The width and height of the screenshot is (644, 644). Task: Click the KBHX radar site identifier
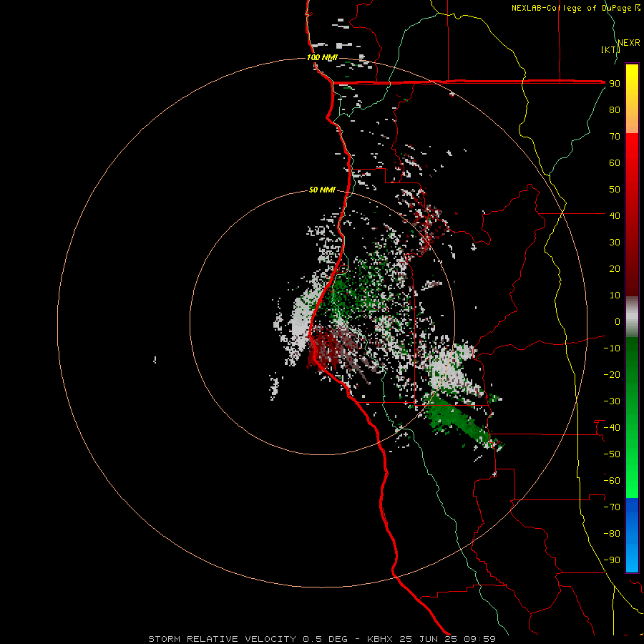tap(380, 639)
